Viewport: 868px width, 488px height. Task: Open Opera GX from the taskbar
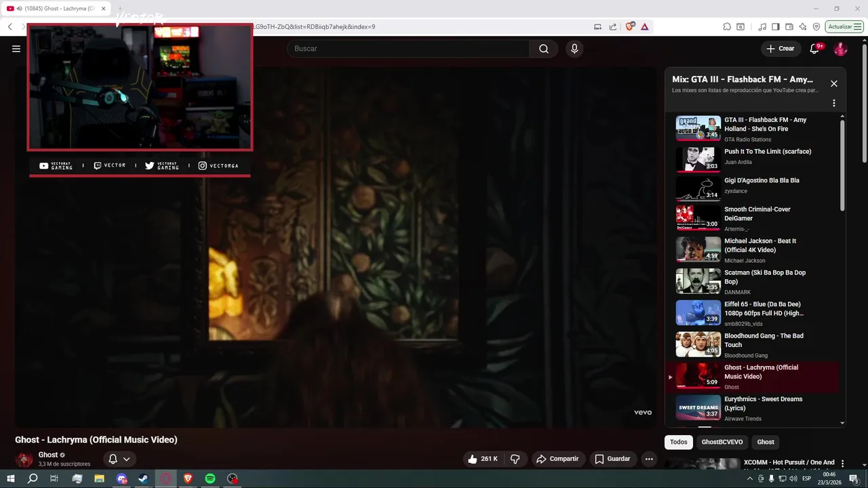166,479
